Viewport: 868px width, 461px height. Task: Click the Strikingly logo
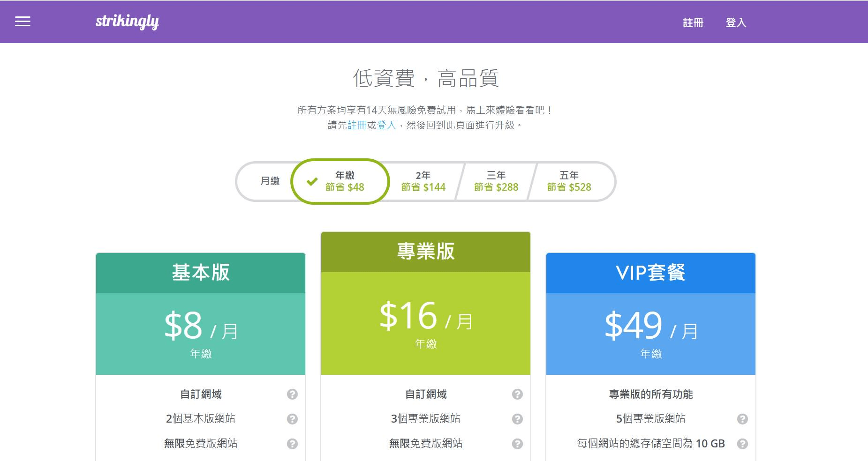coord(126,22)
